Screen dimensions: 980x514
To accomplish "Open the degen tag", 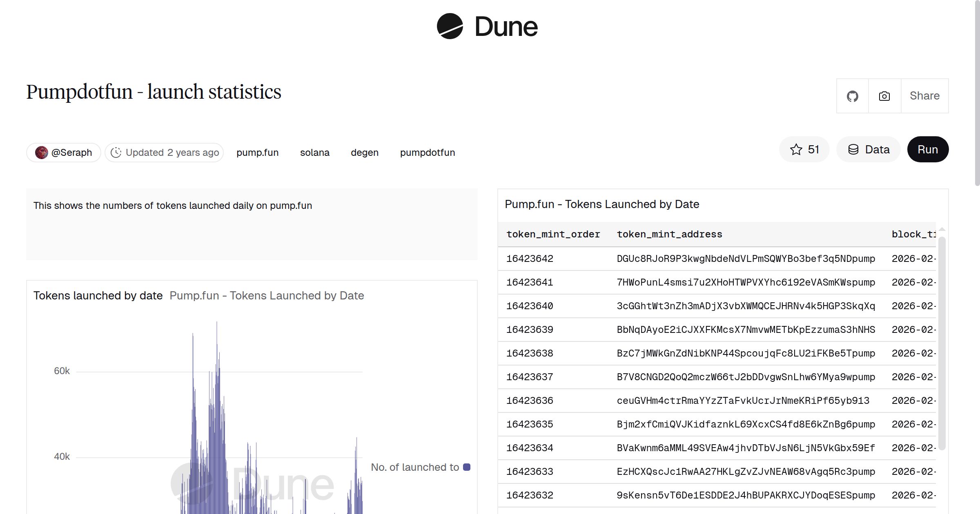I will [x=365, y=152].
